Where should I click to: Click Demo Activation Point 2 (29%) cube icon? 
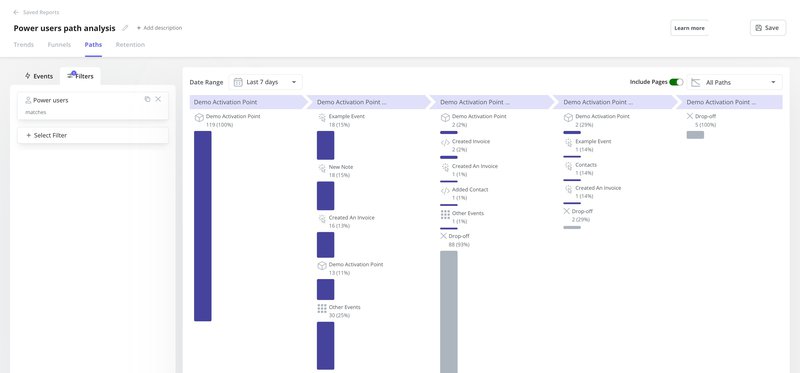[x=568, y=118]
